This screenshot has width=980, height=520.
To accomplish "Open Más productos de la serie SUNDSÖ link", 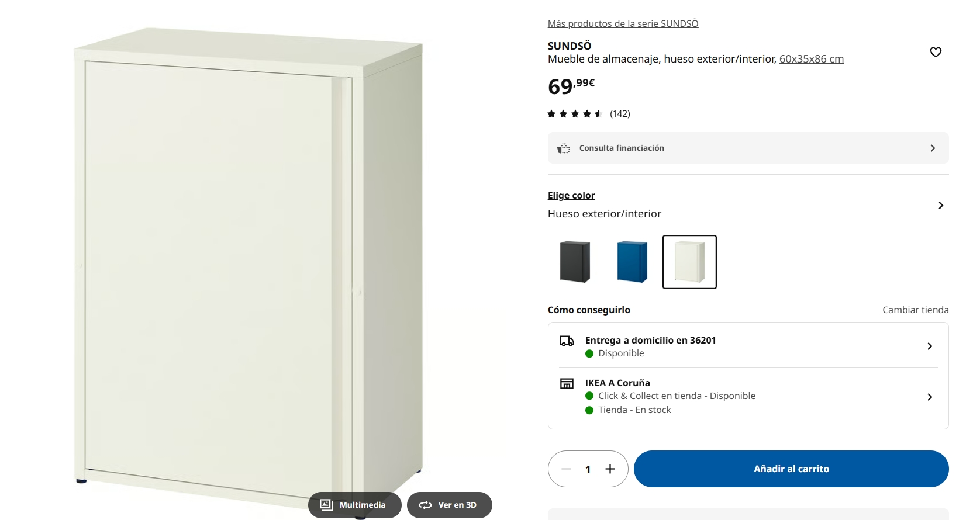I will pyautogui.click(x=623, y=23).
